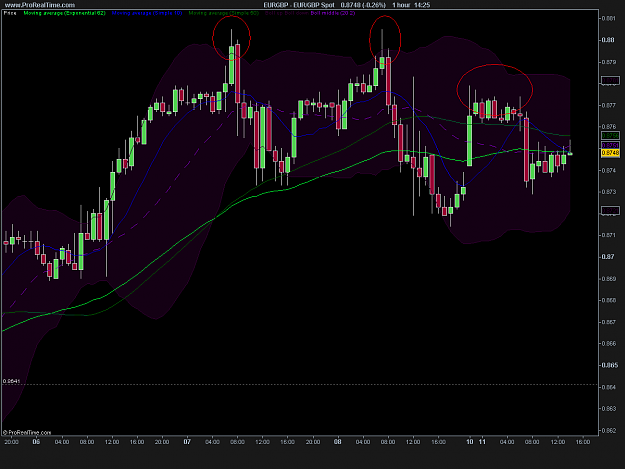The width and height of the screenshot is (625, 469).
Task: Click the '06' date label on time axis
Action: 36,442
